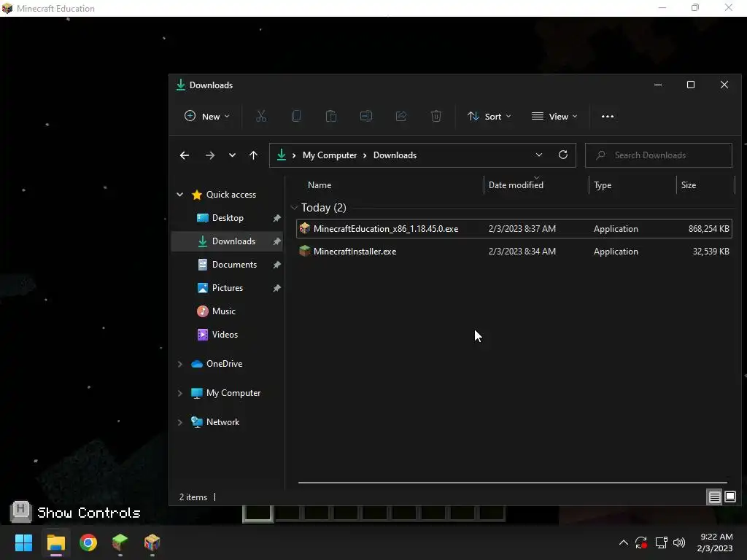Open Windows Start menu
Screen dimensions: 747x560
(23, 542)
